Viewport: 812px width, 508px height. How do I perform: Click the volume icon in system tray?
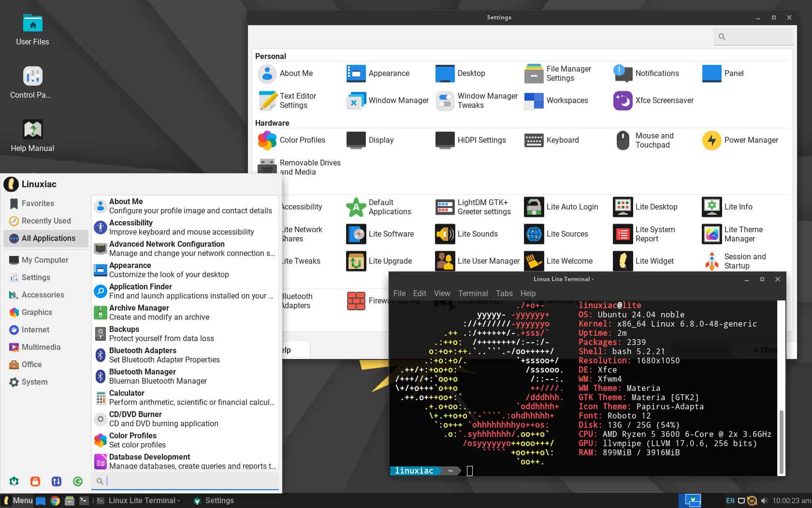(x=765, y=500)
